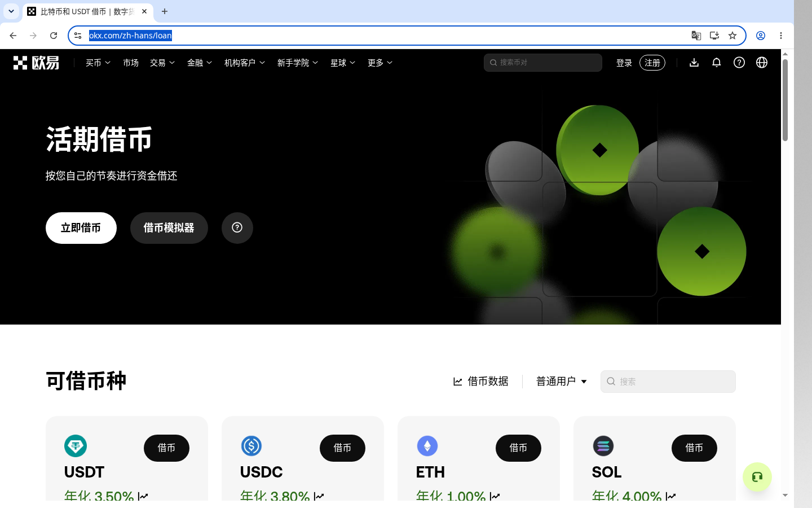Open the 普通用户 user tier dropdown

[562, 382]
